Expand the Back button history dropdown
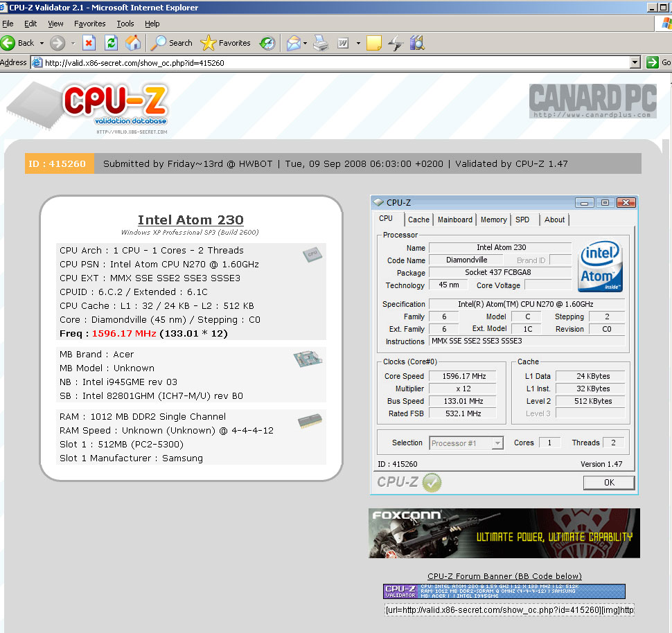Image resolution: width=672 pixels, height=633 pixels. [42, 43]
